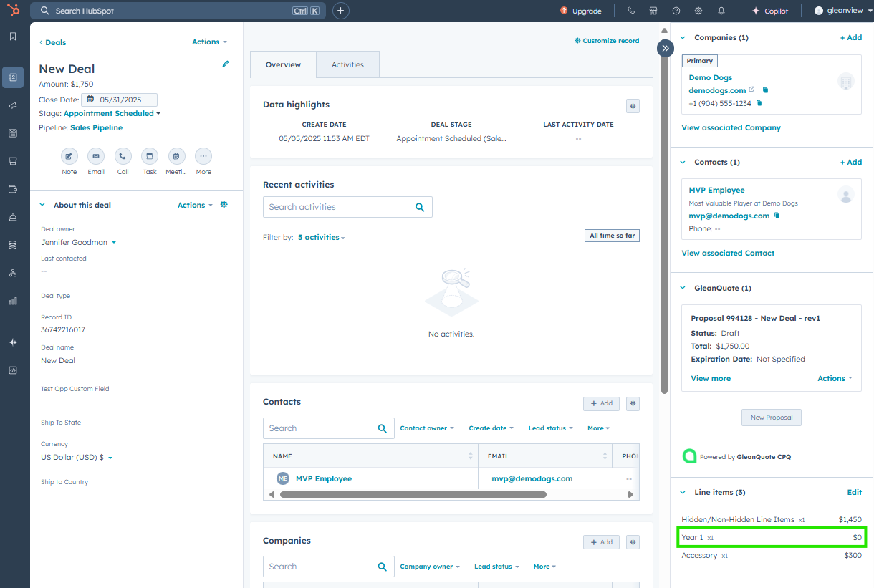Open the Contact owner filter dropdown
874x588 pixels.
point(427,428)
